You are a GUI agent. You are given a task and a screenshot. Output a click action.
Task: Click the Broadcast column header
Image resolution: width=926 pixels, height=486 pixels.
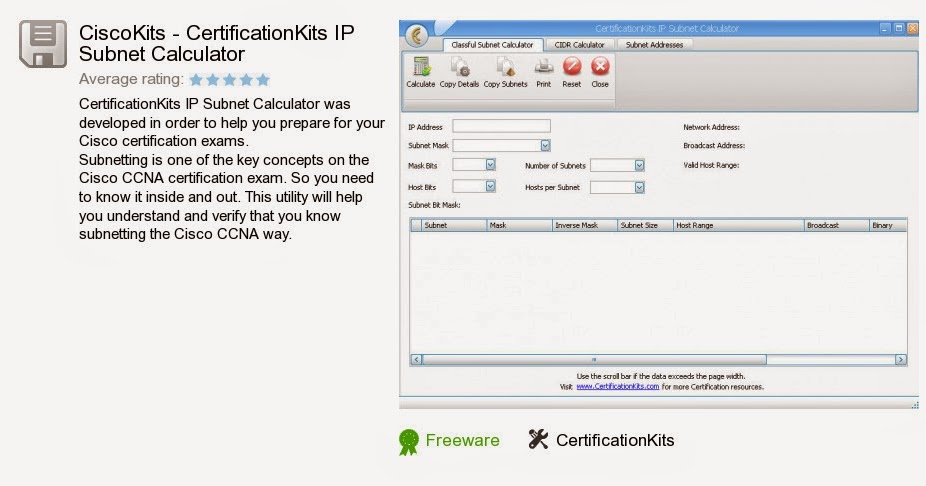click(x=837, y=225)
